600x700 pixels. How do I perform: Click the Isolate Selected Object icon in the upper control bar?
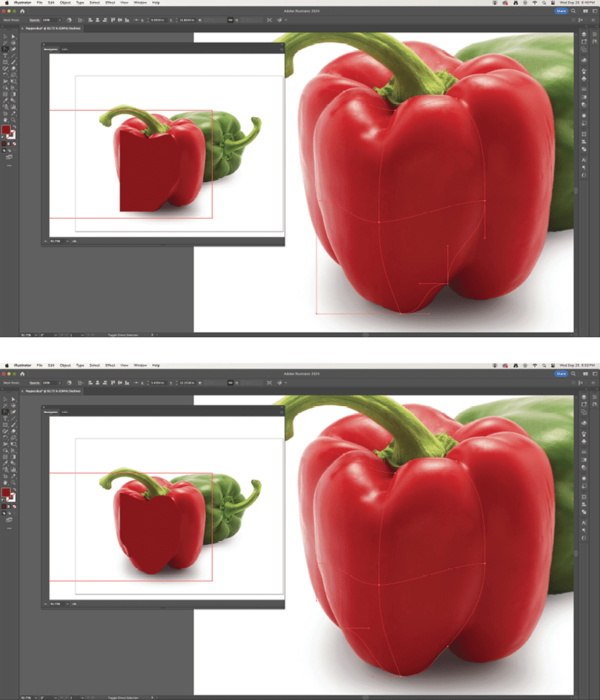point(269,20)
